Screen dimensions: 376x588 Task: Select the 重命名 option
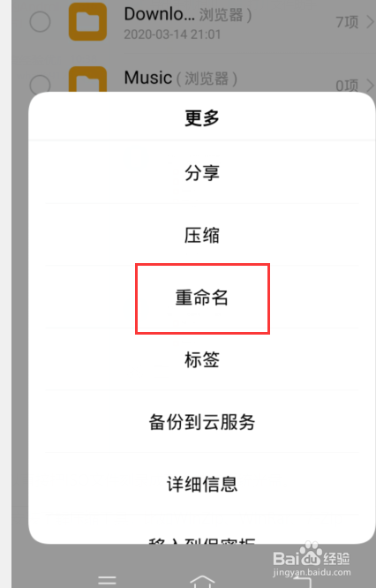click(x=202, y=298)
